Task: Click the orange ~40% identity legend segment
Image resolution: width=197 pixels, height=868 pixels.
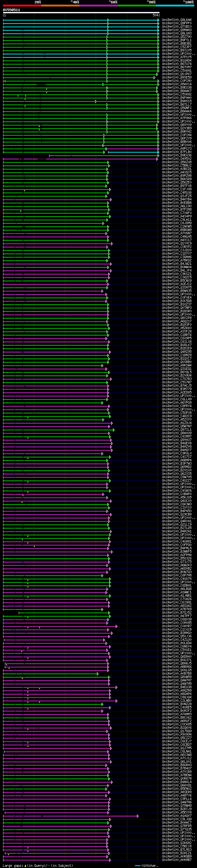Action: 60,6
